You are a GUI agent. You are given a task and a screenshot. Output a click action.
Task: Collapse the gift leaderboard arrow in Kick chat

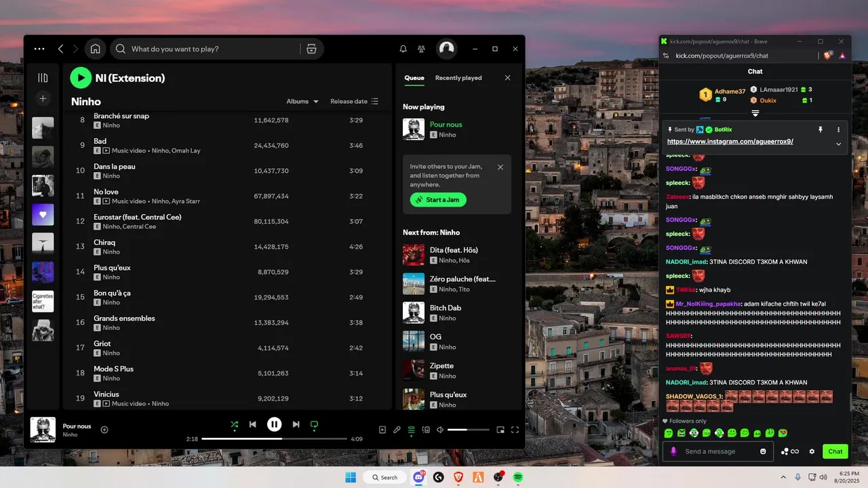[755, 113]
